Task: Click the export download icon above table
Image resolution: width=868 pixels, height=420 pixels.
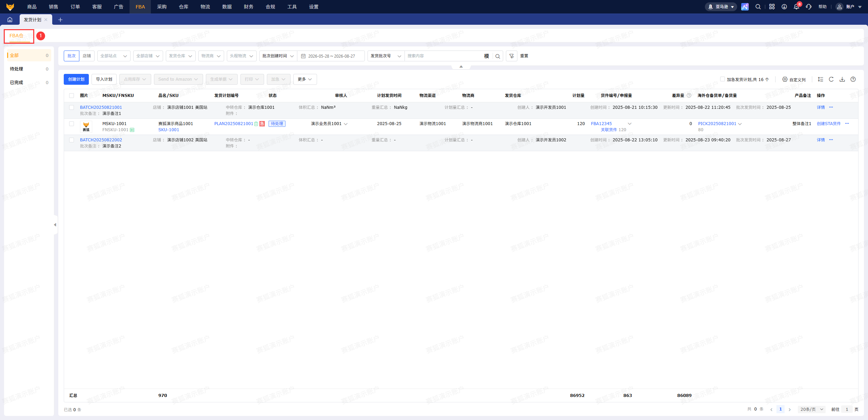Action: point(842,79)
